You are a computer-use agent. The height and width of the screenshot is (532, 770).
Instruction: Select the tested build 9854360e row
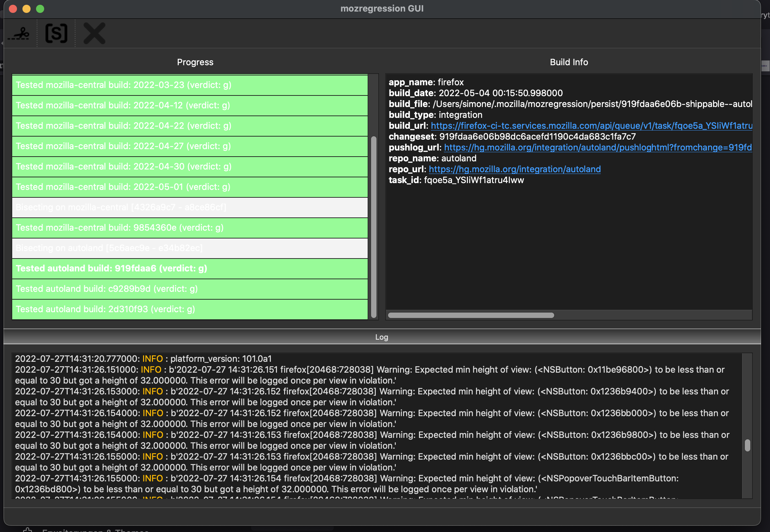click(x=190, y=228)
